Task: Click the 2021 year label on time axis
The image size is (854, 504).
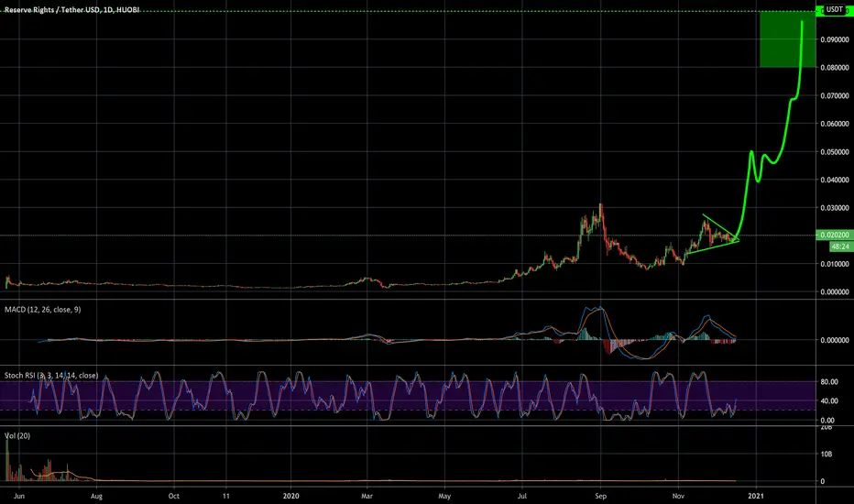Action: pos(755,496)
